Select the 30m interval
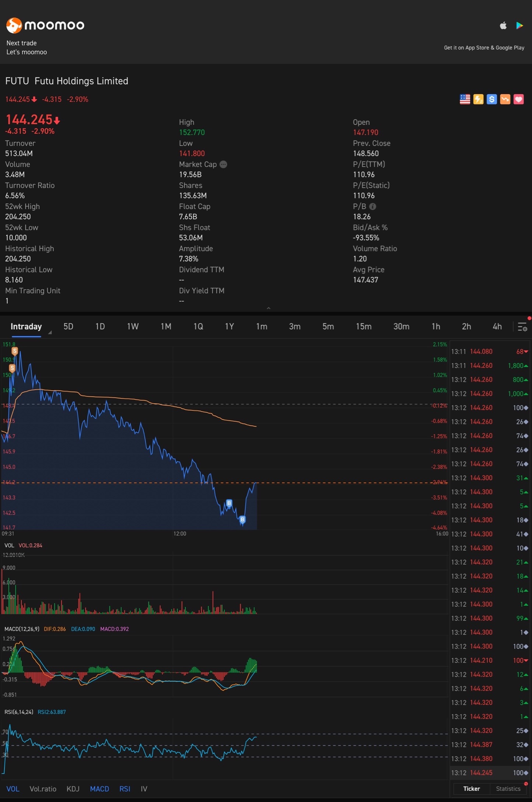532x802 pixels. click(401, 327)
